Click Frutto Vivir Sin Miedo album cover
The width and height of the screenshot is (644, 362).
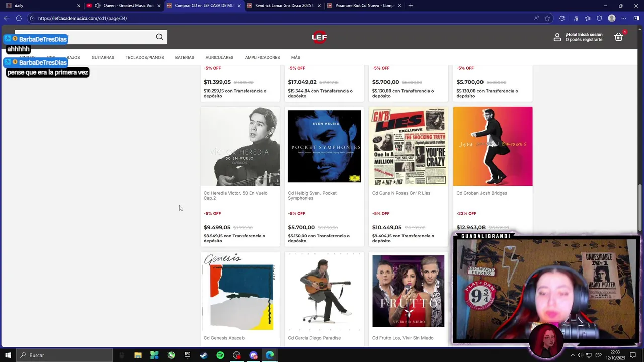[408, 291]
